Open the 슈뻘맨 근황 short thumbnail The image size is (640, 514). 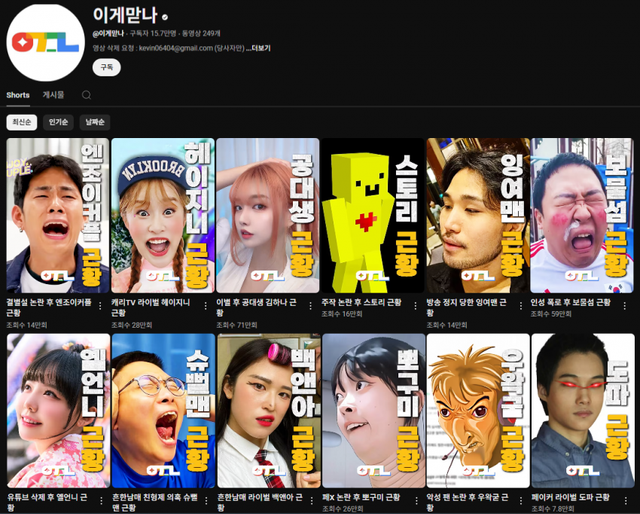(x=163, y=410)
